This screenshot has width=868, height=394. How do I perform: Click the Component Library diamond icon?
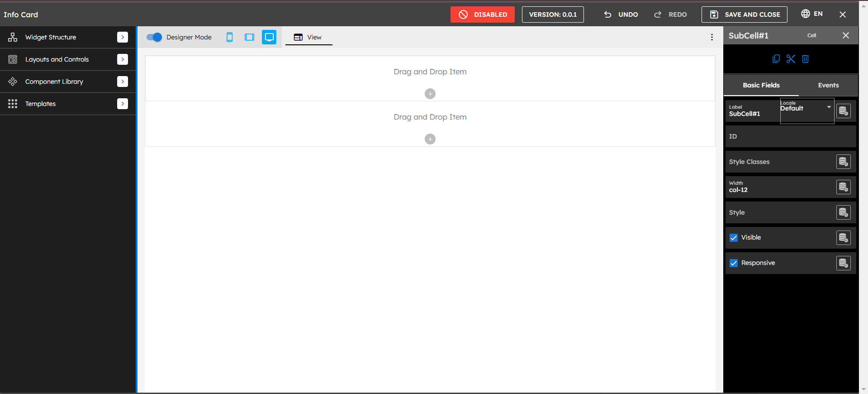click(13, 82)
